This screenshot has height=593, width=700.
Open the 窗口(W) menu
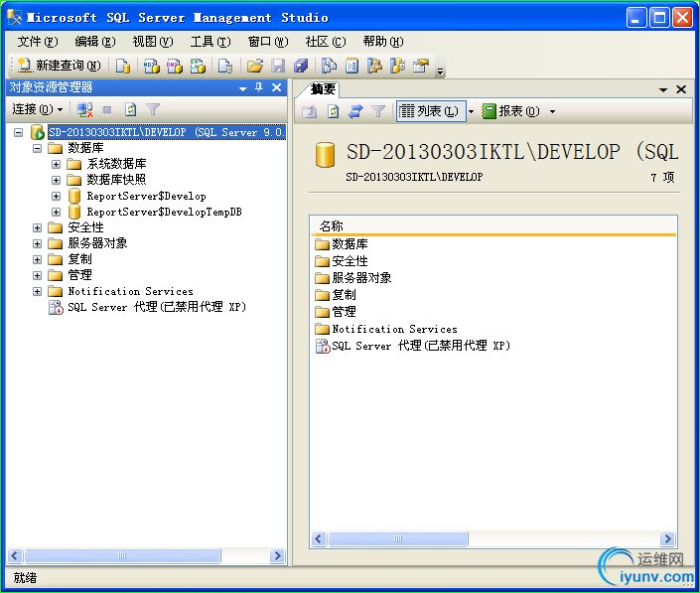point(268,42)
